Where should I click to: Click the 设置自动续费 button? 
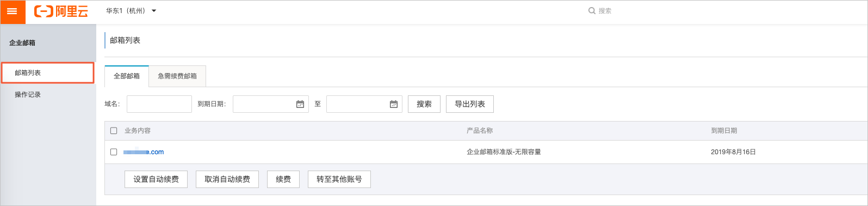(156, 179)
